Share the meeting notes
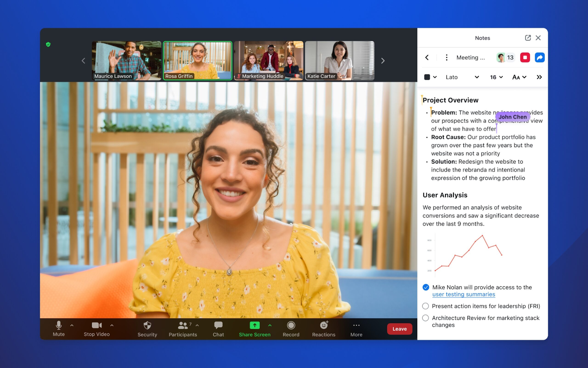Viewport: 588px width, 368px height. [539, 57]
